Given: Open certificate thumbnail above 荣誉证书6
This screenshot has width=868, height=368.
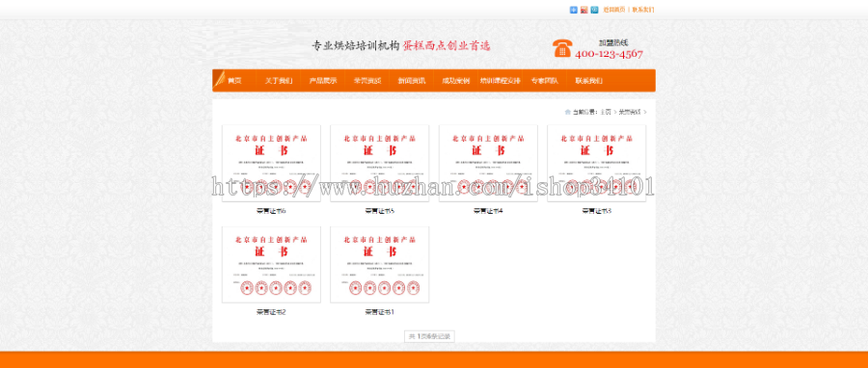Looking at the screenshot, I should (x=271, y=163).
